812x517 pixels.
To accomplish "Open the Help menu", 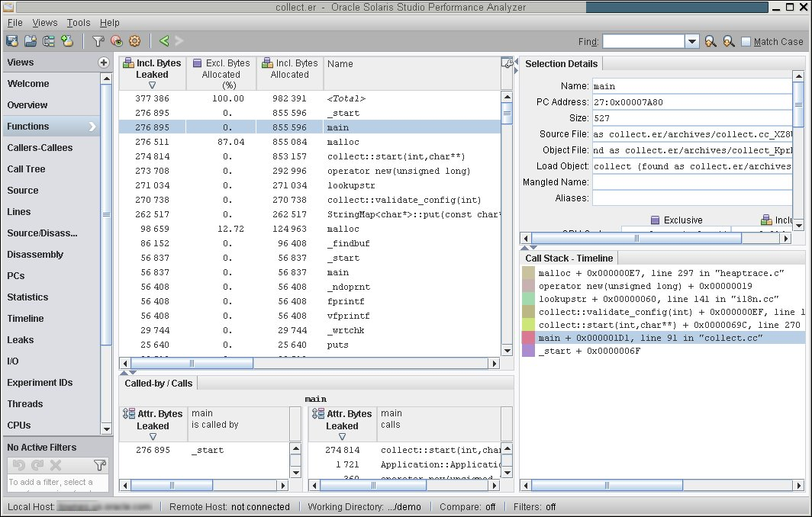I will [110, 23].
